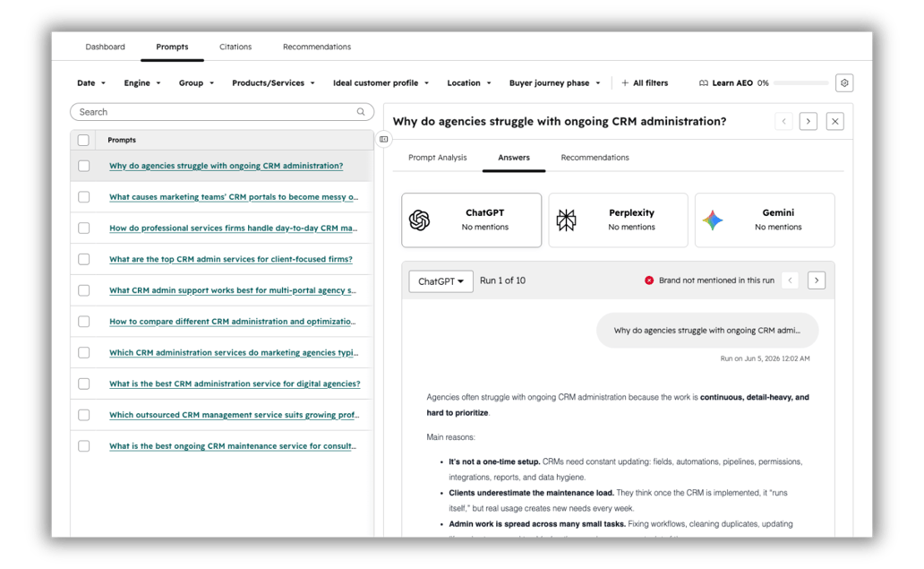Image resolution: width=924 pixels, height=569 pixels.
Task: Click the Learn AEO progress bar
Action: [800, 83]
